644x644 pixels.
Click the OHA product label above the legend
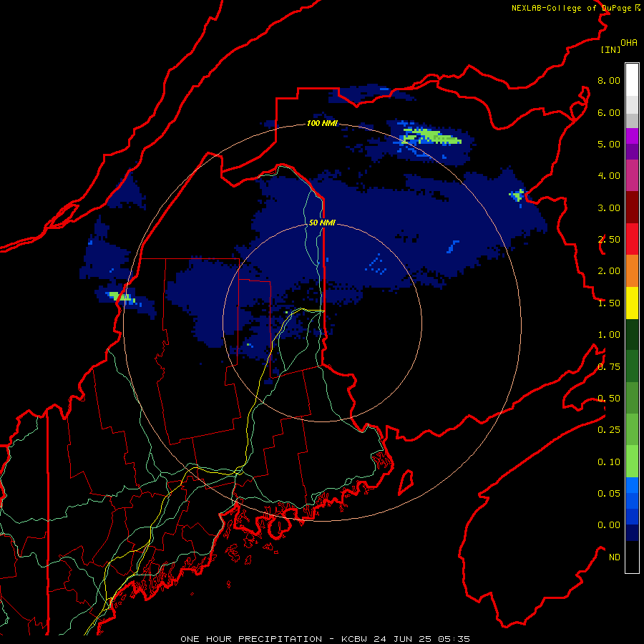click(x=629, y=43)
